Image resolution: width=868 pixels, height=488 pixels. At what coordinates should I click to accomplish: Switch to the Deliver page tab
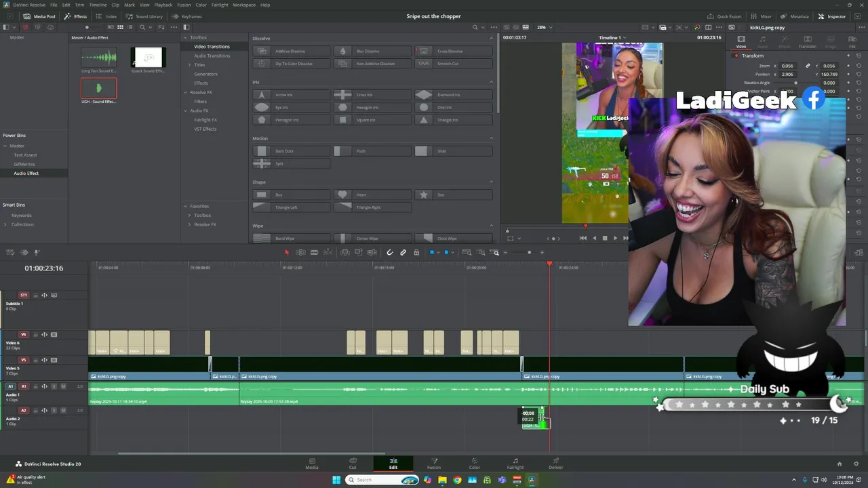pos(555,464)
